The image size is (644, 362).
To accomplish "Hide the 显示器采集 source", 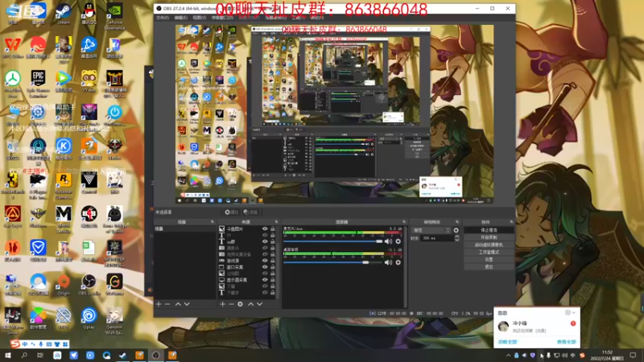I will click(x=265, y=279).
